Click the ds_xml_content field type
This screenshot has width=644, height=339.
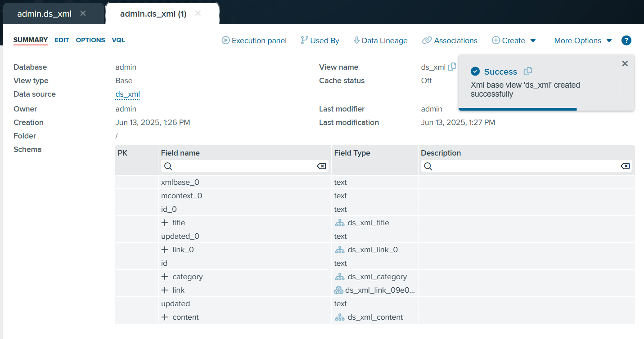pos(375,317)
